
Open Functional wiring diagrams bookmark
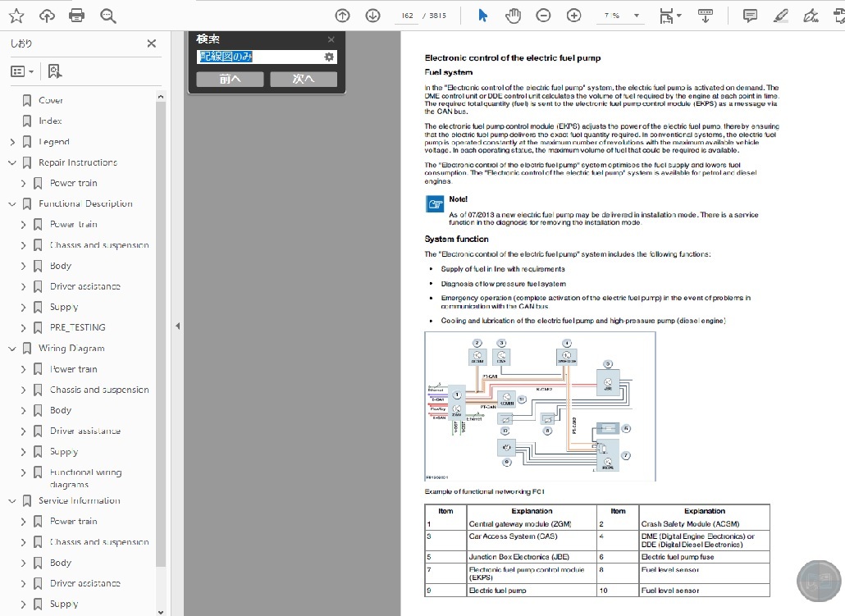[x=85, y=478]
